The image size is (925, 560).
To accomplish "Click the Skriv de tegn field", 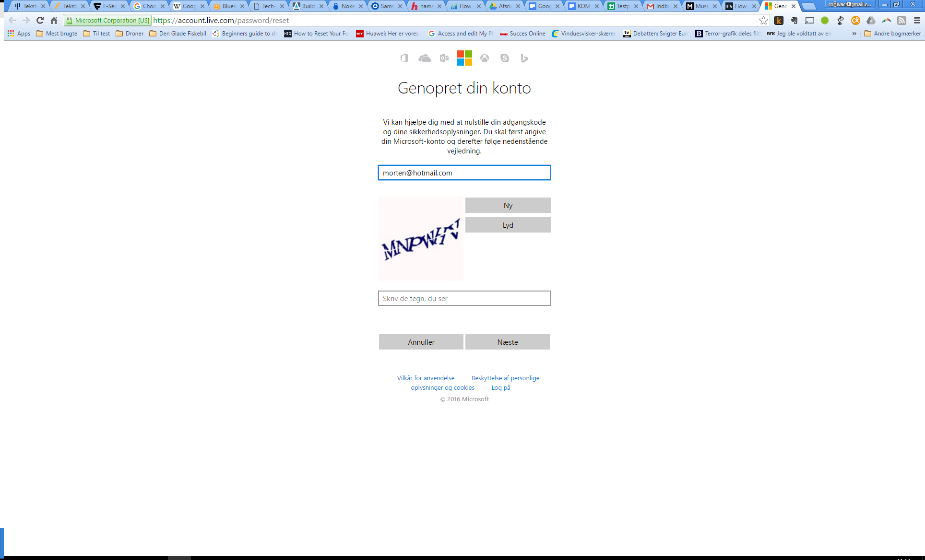I will pos(463,298).
